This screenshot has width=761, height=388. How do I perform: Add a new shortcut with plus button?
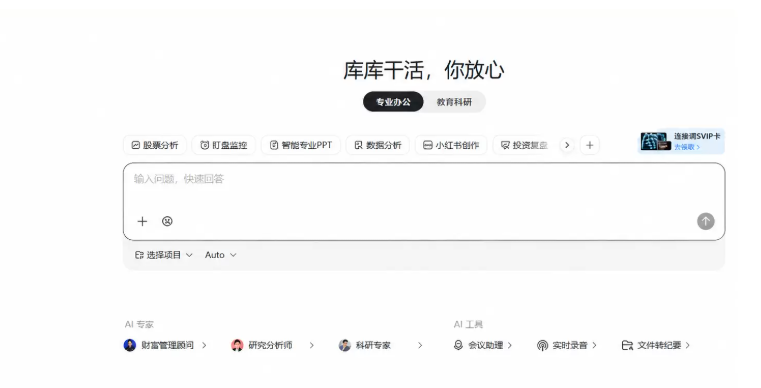click(x=590, y=145)
